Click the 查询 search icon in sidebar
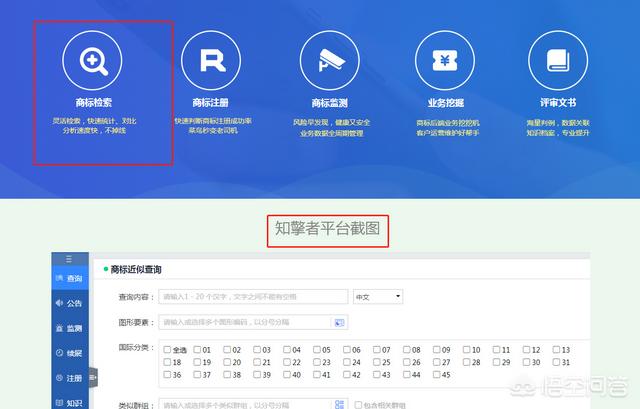The width and height of the screenshot is (640, 409). 59,278
